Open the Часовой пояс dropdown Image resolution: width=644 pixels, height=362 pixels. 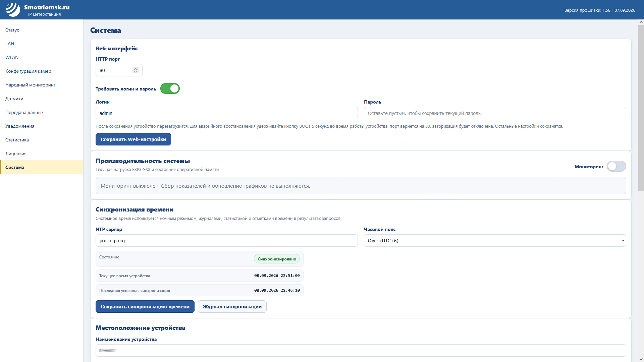(495, 241)
